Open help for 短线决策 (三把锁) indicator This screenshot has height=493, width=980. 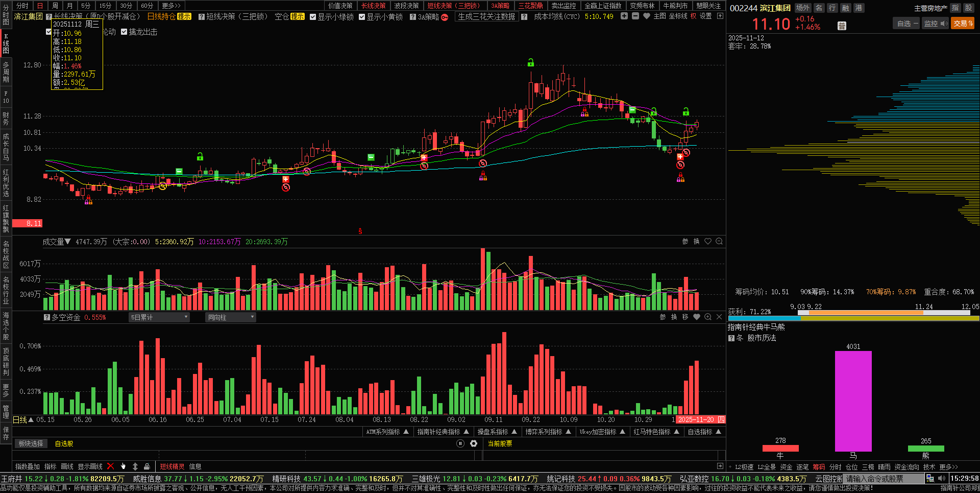tap(202, 17)
